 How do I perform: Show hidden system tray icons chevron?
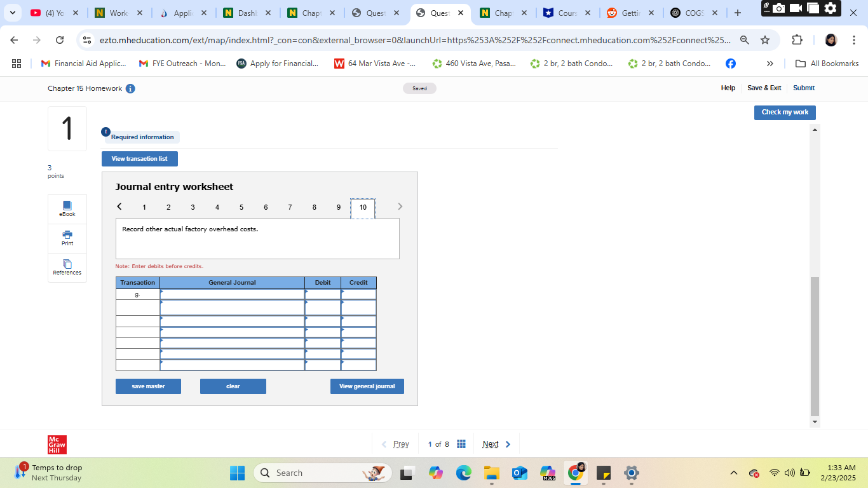pos(734,473)
